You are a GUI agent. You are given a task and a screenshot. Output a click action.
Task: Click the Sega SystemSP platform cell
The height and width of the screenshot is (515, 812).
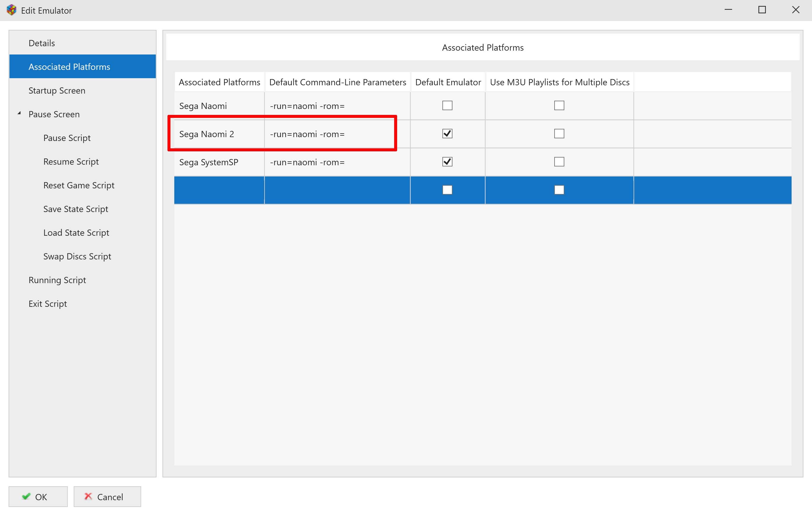(x=219, y=162)
